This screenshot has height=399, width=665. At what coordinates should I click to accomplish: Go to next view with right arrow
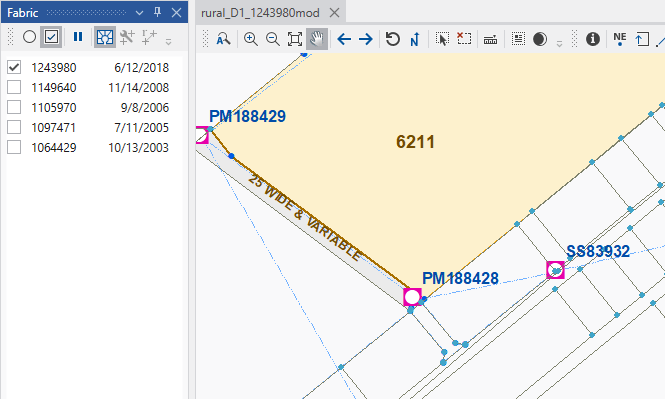[366, 39]
